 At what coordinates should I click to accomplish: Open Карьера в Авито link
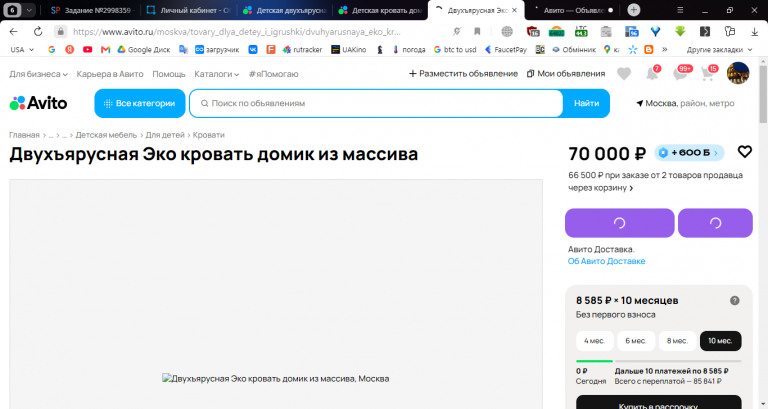point(110,74)
